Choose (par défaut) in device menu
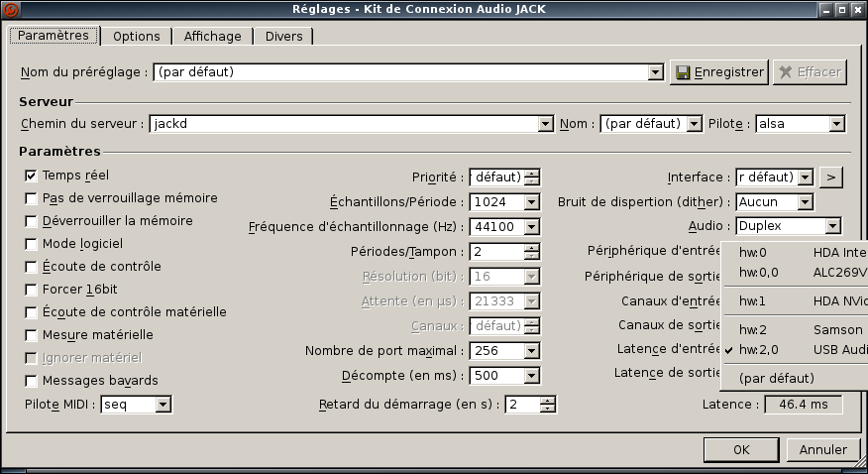868x474 pixels. 796,379
